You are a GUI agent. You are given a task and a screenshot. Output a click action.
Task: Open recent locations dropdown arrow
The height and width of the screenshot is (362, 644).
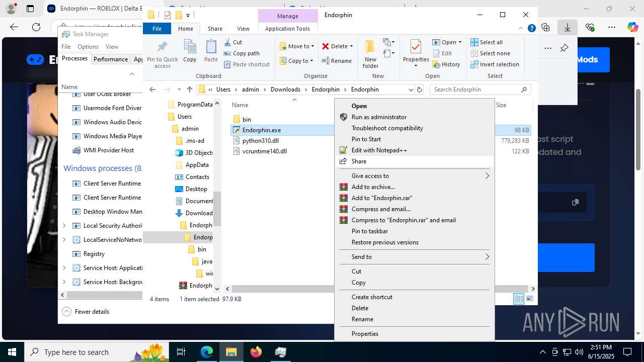pyautogui.click(x=179, y=89)
